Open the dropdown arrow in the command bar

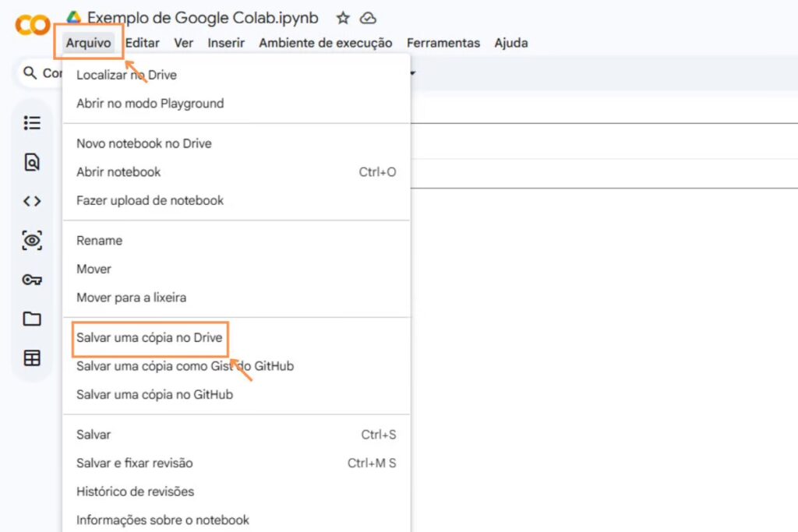(411, 73)
